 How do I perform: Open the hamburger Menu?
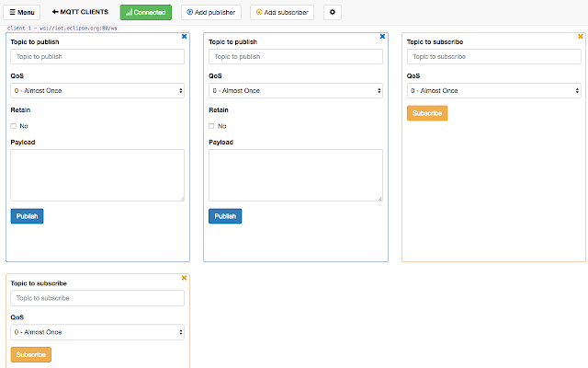22,12
